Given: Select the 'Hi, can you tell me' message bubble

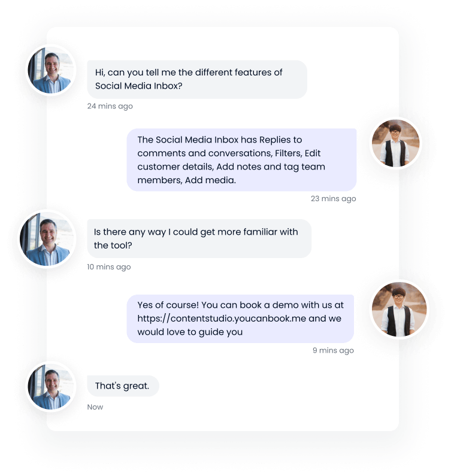Looking at the screenshot, I should click(197, 79).
